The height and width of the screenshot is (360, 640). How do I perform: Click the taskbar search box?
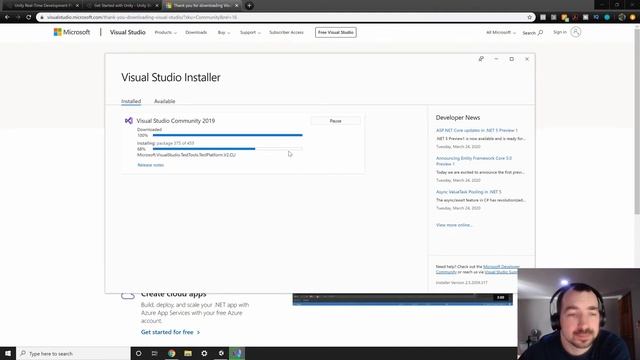[73, 353]
